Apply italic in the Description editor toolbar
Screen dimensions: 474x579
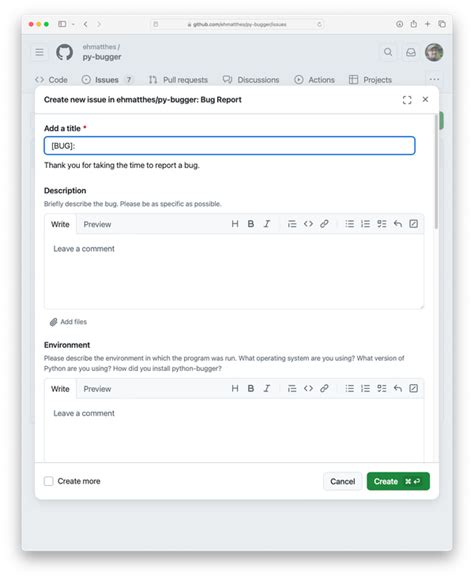coord(267,224)
